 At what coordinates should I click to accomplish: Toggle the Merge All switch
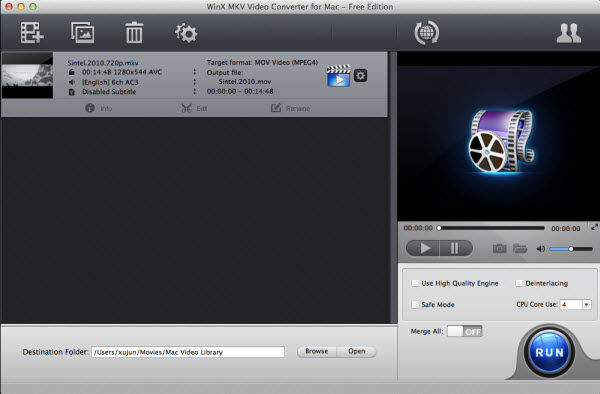click(x=465, y=331)
